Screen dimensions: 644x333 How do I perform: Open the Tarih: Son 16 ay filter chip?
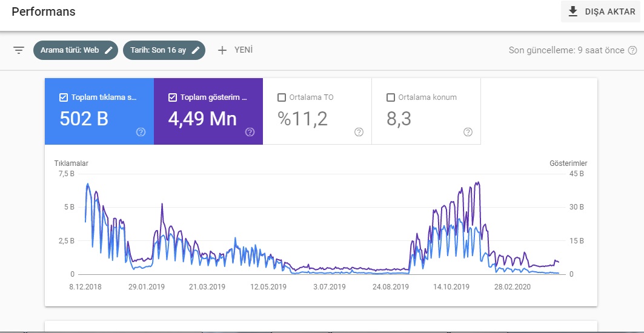(x=164, y=50)
